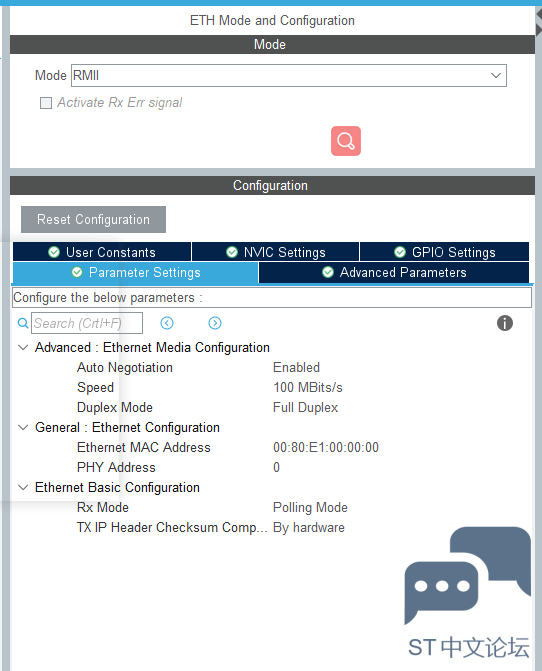
Task: Select the PHY Address parameter label
Action: (x=116, y=467)
